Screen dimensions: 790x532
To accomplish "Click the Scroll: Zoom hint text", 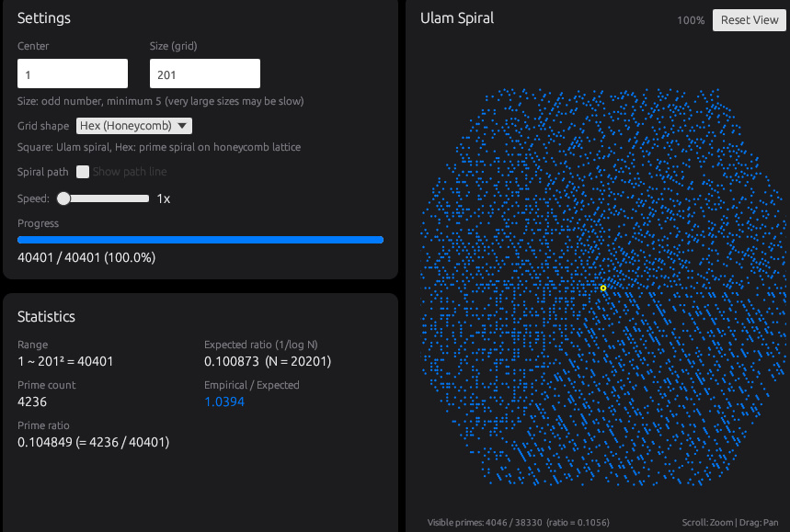I will (706, 523).
